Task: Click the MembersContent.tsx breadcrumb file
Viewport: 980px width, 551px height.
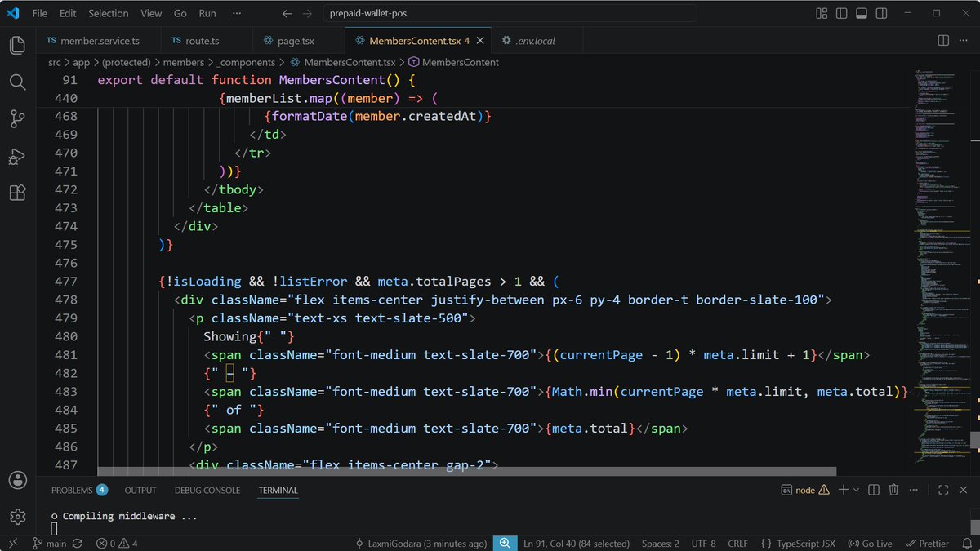Action: (342, 62)
